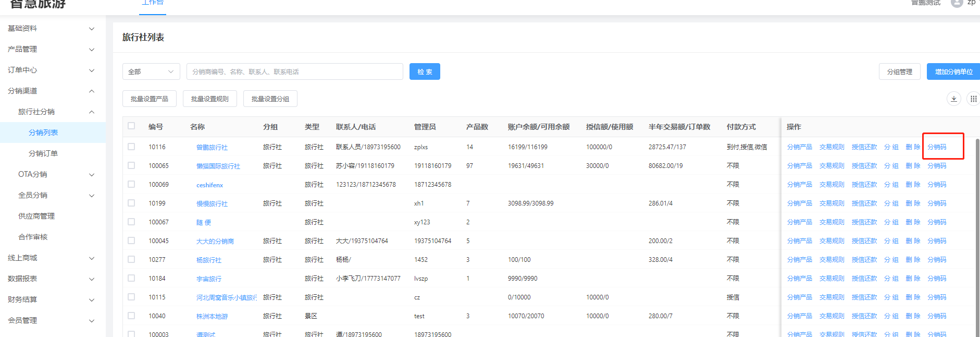980x337 pixels.
Task: Click 批量设置产品 button
Action: (x=150, y=99)
